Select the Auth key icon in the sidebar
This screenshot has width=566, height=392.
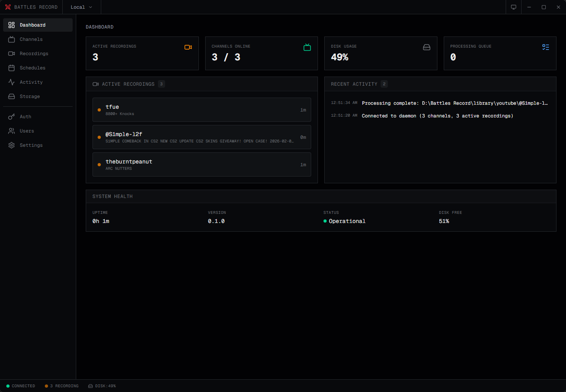coord(12,116)
